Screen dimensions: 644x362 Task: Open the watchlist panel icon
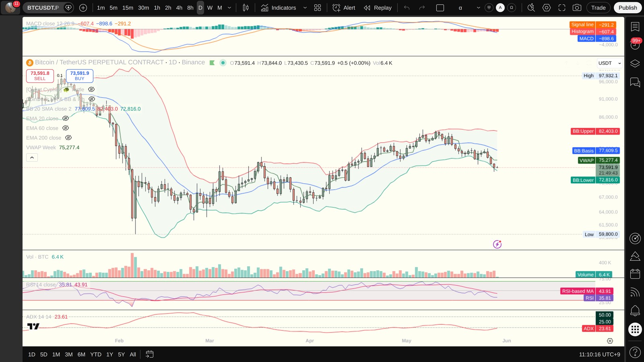(635, 27)
